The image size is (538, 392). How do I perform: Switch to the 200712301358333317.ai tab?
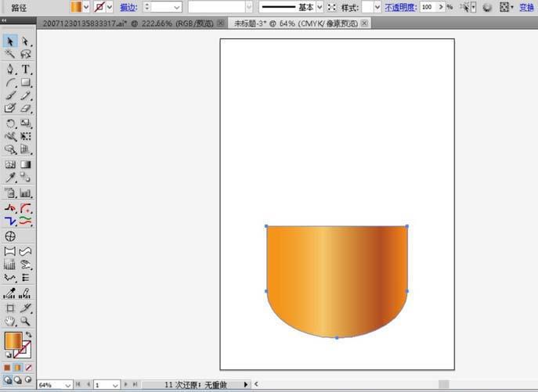110,23
